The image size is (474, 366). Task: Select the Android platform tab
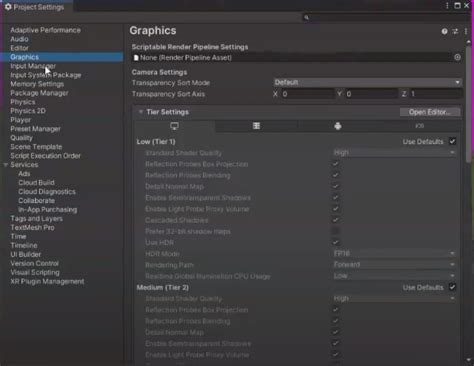[x=338, y=126]
